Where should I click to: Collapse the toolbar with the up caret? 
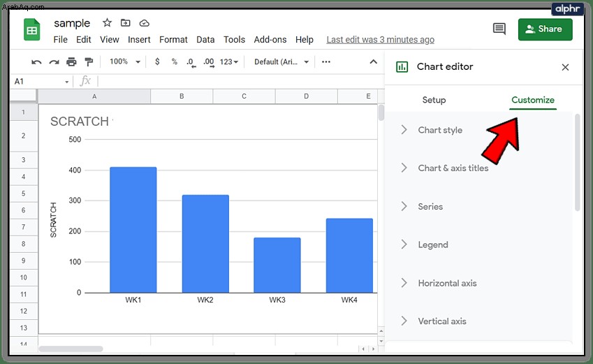point(373,61)
